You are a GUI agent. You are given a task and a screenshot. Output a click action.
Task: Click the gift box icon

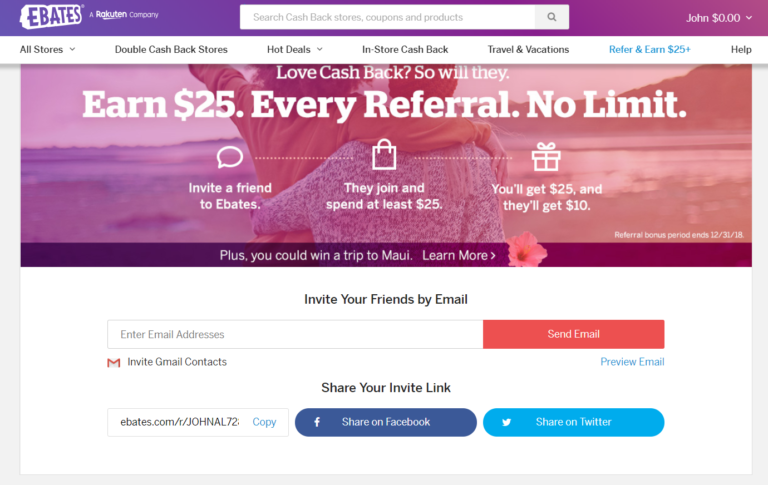[x=546, y=156]
